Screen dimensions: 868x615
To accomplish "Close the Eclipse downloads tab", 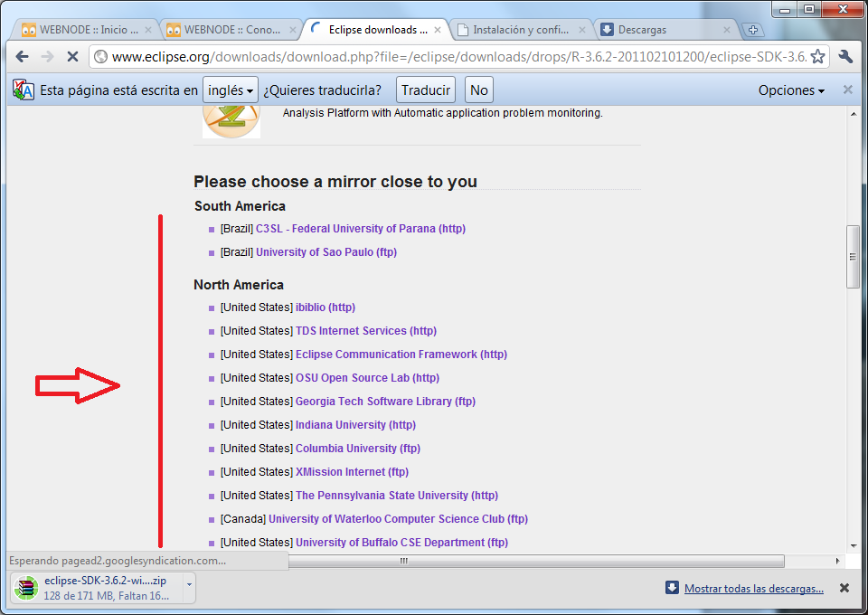I will pyautogui.click(x=438, y=30).
